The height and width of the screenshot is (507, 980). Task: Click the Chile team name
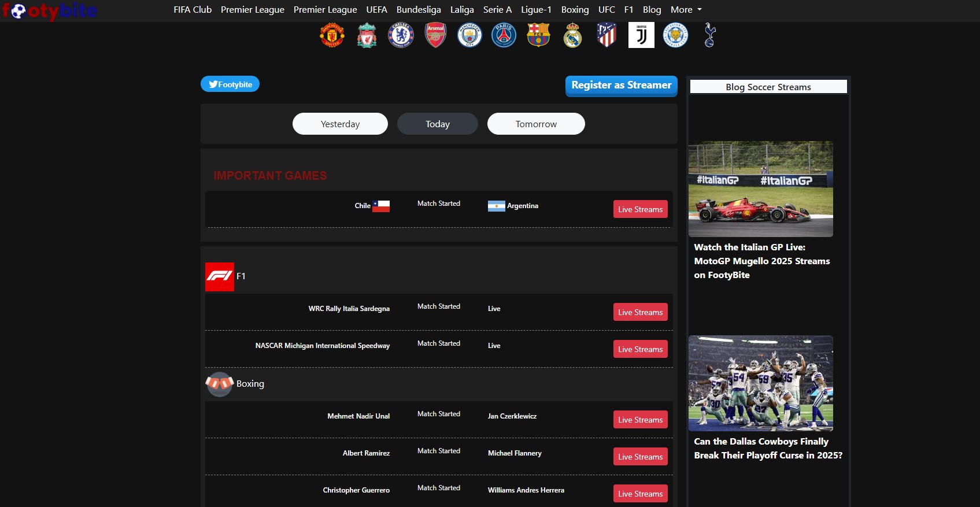(363, 206)
